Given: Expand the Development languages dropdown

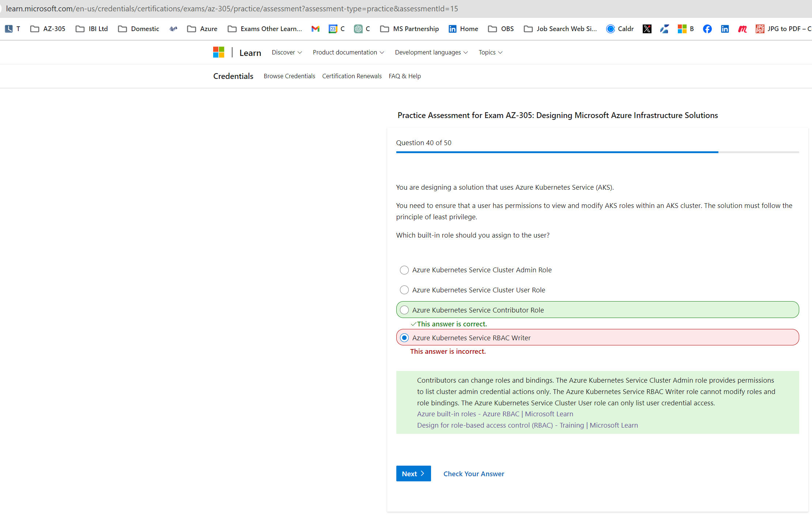Looking at the screenshot, I should point(431,52).
